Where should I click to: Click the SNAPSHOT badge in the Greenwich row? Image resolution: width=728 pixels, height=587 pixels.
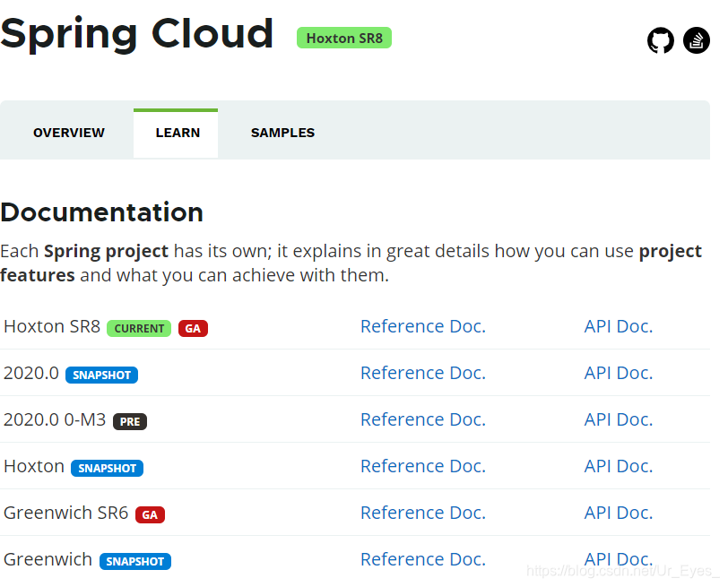[135, 562]
